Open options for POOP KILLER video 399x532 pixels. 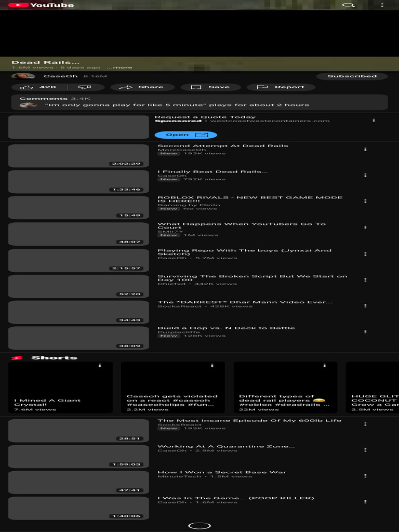(x=365, y=501)
